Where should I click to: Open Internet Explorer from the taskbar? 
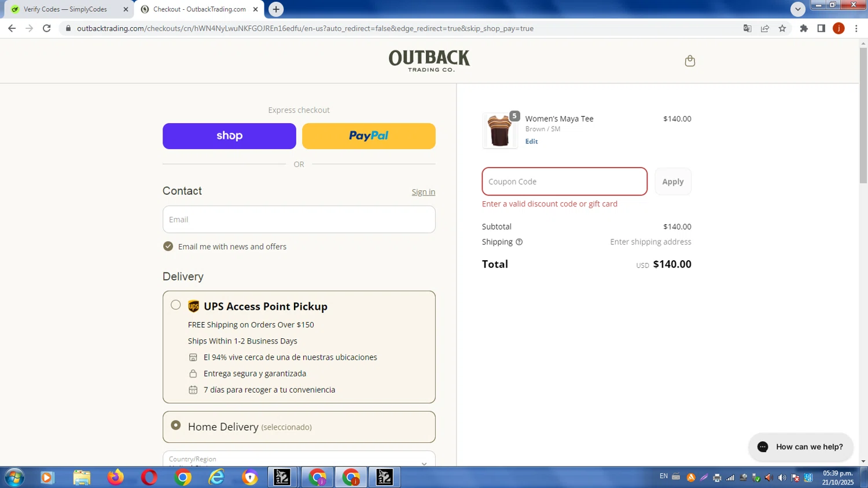tap(216, 477)
